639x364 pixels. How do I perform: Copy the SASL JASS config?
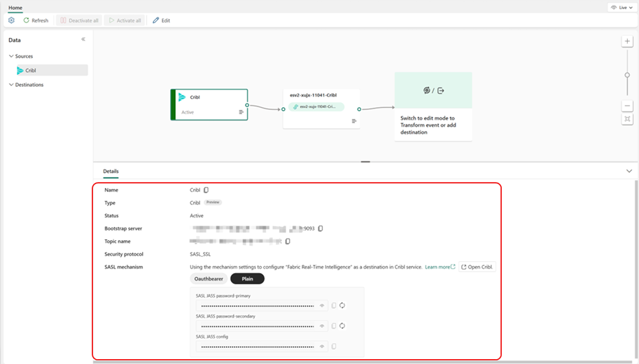[x=334, y=346]
